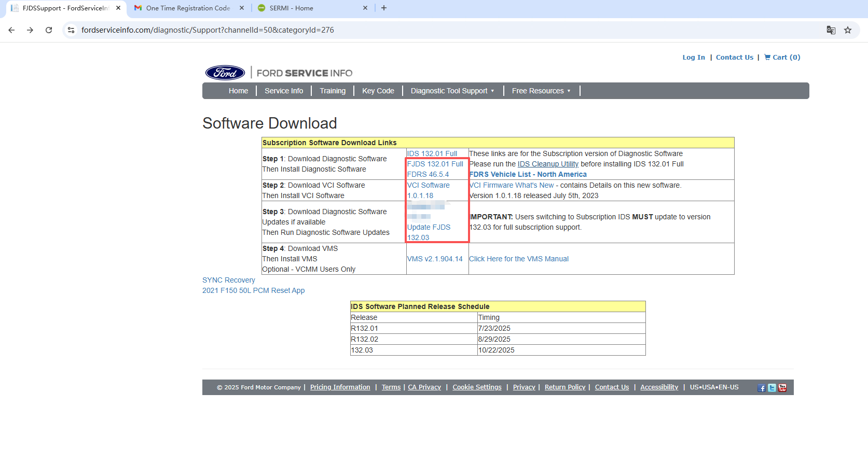The height and width of the screenshot is (463, 868).
Task: Close the SERMI - Home tab
Action: pyautogui.click(x=365, y=8)
